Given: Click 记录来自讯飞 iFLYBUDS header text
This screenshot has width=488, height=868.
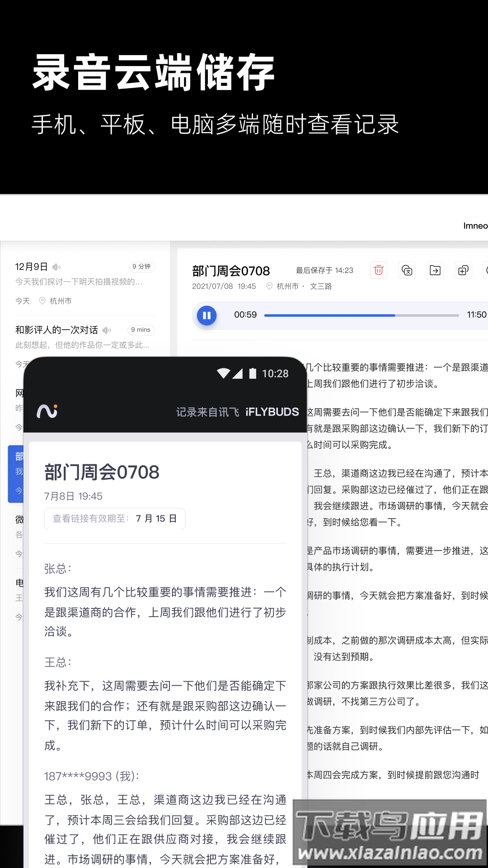Looking at the screenshot, I should click(x=237, y=412).
